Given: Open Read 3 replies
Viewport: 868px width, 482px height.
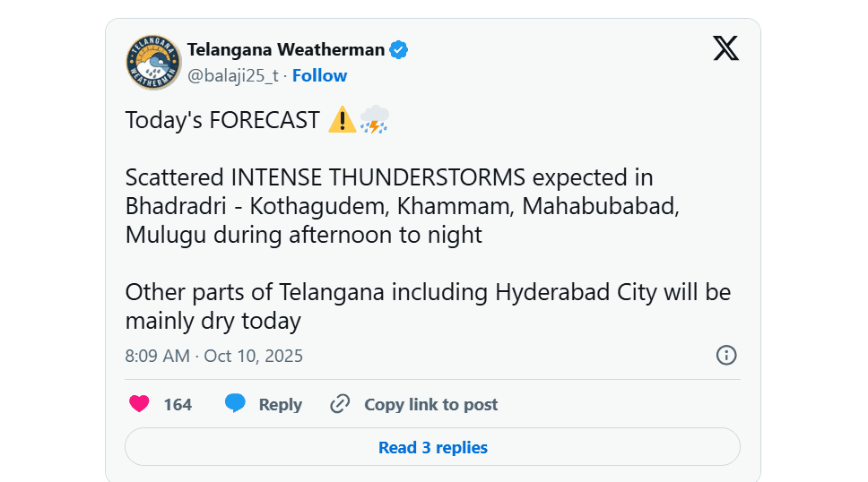Looking at the screenshot, I should (432, 447).
